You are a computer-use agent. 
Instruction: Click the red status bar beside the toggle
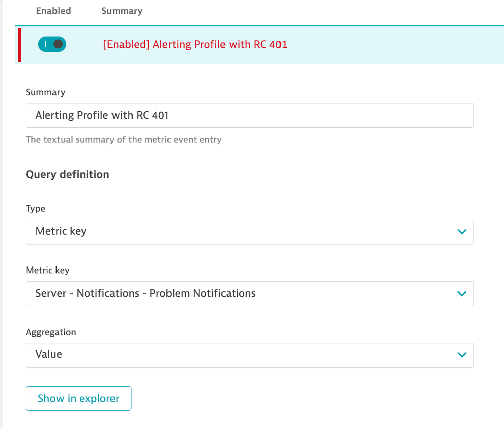pos(20,45)
